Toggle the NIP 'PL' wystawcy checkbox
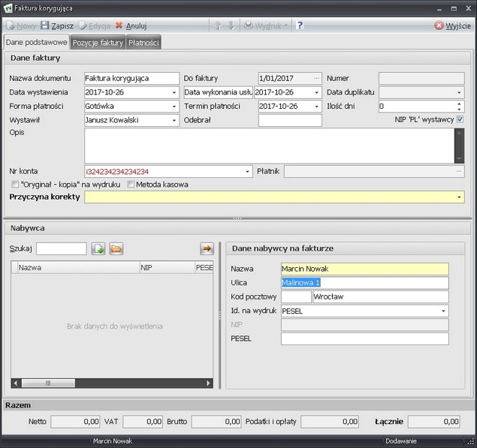Viewport: 477px width, 448px height. pos(460,119)
